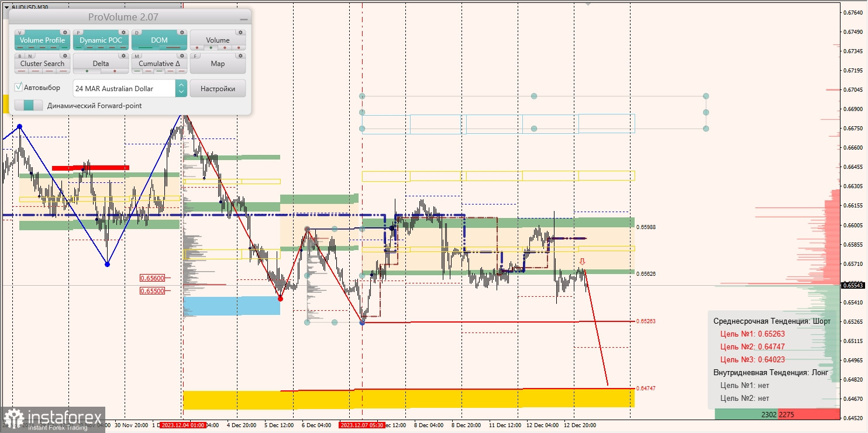868x433 pixels.
Task: Uncheck the Автовыбор checkbox
Action: pyautogui.click(x=19, y=87)
